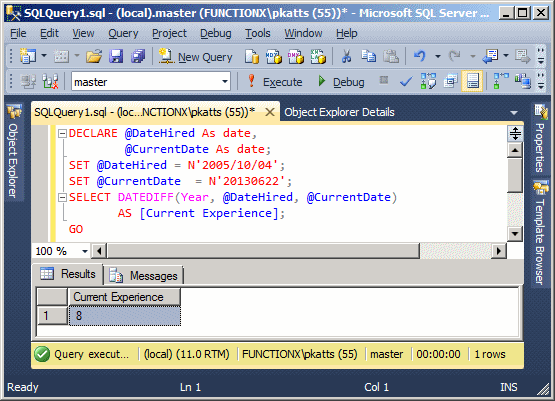Click the Change Connection icon
555x401 pixels.
point(50,82)
